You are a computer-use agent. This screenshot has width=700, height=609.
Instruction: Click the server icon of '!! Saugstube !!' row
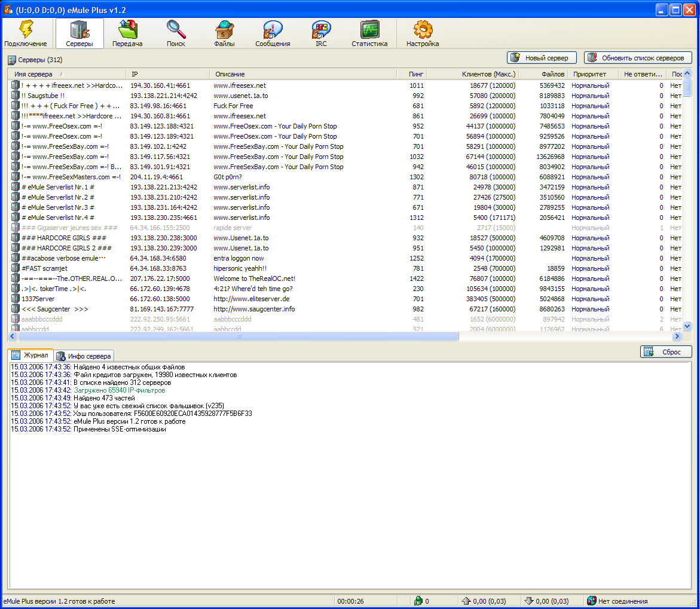pyautogui.click(x=15, y=96)
